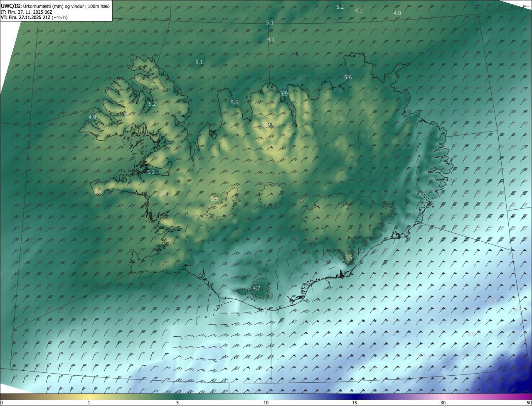Viewport: 532px width, 406px height.
Task: Select the 4.7 value label on the map
Action: (x=256, y=289)
